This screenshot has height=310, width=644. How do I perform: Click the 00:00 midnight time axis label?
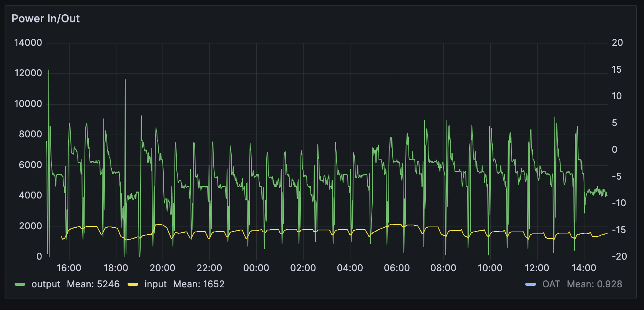(x=256, y=268)
